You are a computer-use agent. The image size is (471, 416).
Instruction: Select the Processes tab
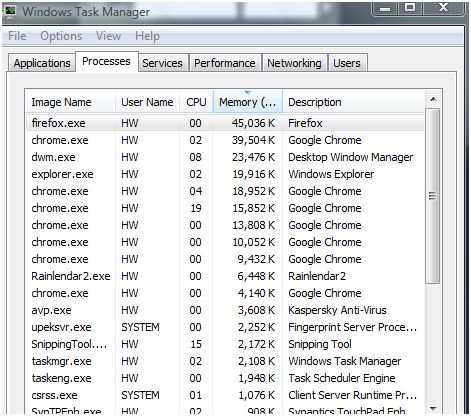(x=106, y=61)
